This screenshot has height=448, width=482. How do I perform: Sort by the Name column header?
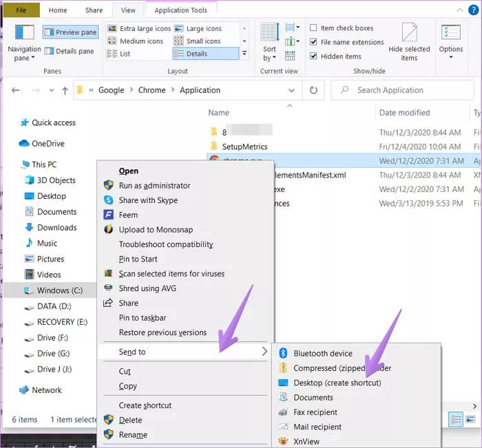point(218,113)
